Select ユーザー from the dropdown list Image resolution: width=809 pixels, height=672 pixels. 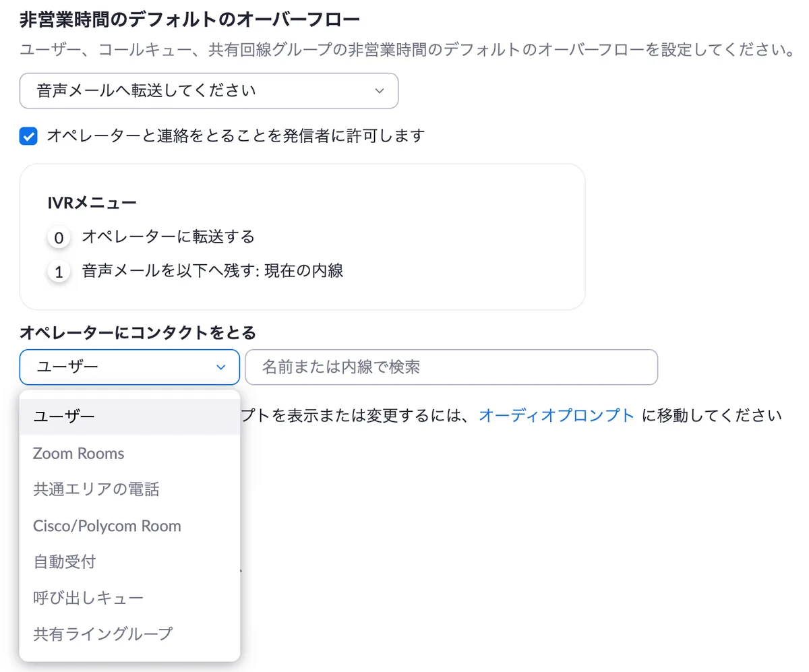[65, 417]
